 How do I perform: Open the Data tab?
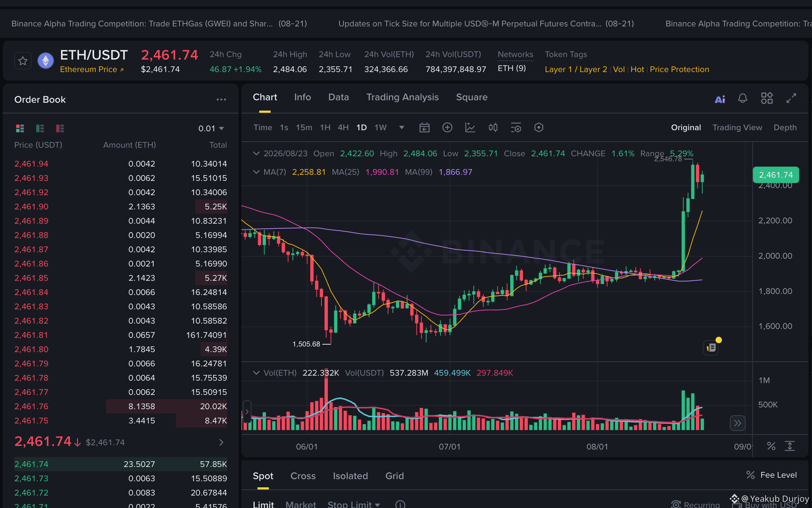pos(339,97)
